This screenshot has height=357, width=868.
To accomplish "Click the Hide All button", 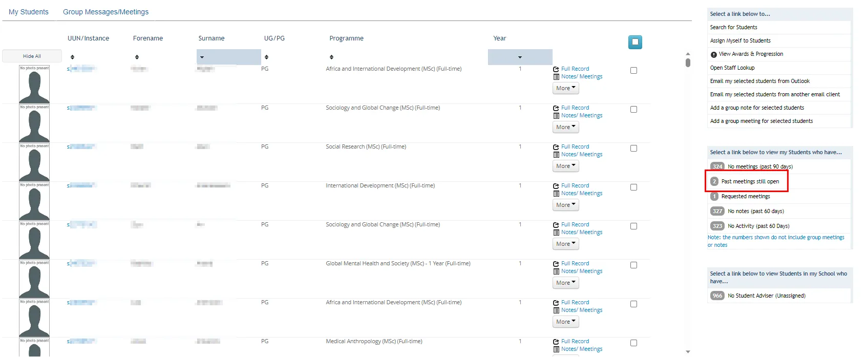I will pyautogui.click(x=32, y=56).
